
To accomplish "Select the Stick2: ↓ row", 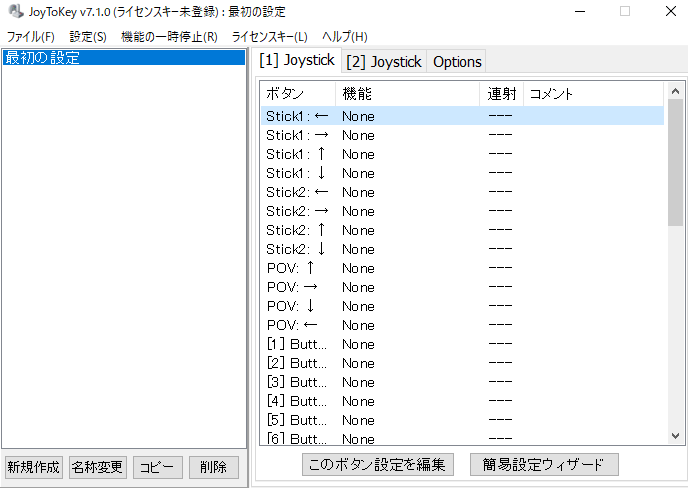I will pyautogui.click(x=462, y=249).
